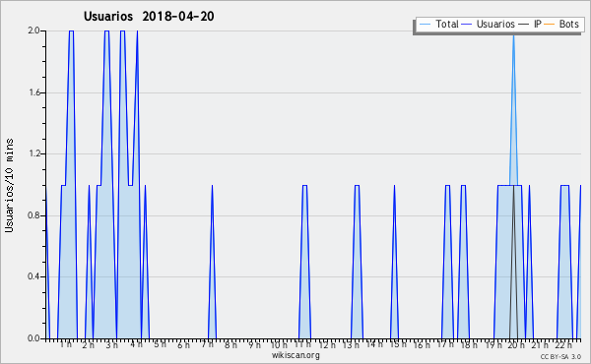This screenshot has width=591, height=364.
Task: Click the 22 h x-axis label
Action: click(563, 344)
